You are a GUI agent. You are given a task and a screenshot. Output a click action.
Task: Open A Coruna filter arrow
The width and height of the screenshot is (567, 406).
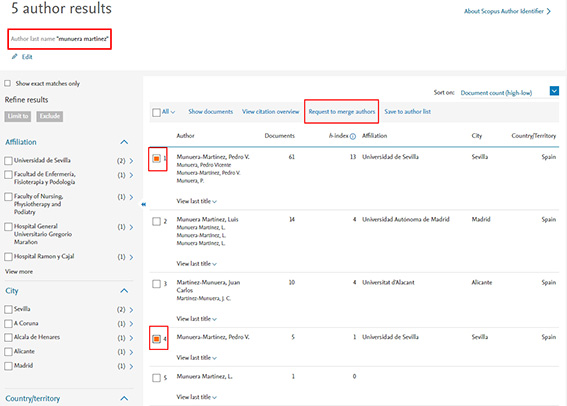pyautogui.click(x=131, y=324)
